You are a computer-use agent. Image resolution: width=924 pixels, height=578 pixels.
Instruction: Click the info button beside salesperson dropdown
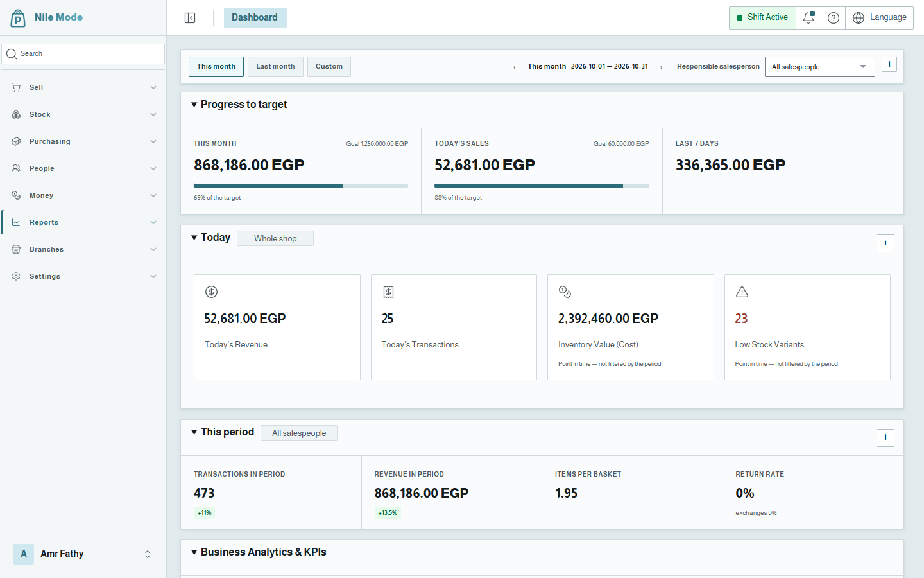(x=889, y=64)
